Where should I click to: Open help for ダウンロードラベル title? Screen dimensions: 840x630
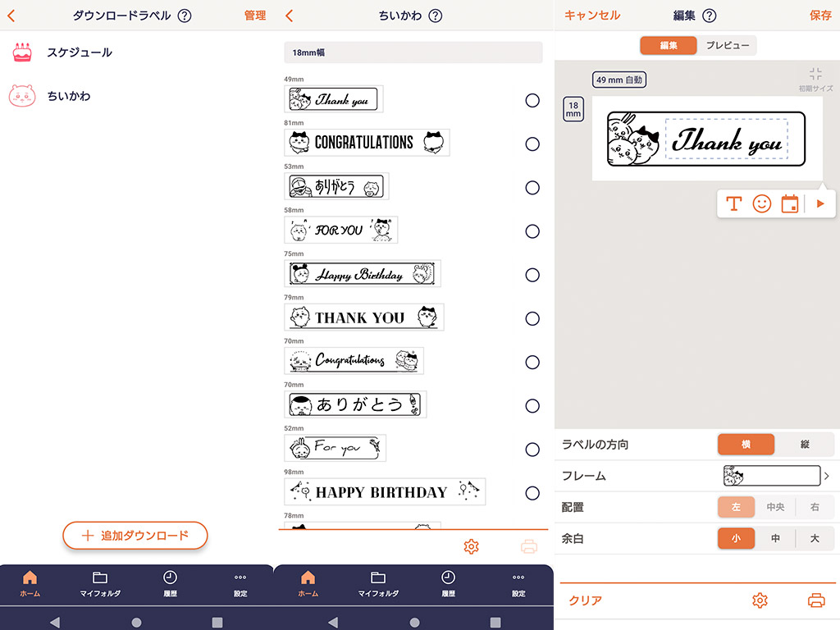(x=185, y=16)
